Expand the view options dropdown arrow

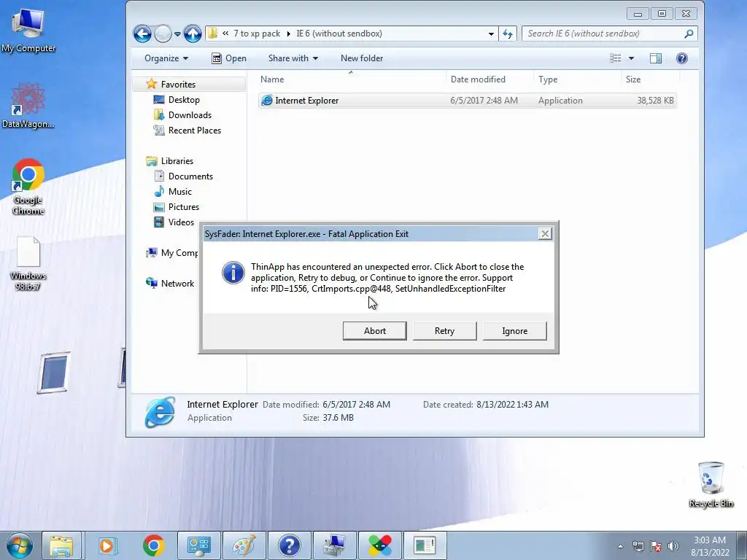(x=631, y=58)
